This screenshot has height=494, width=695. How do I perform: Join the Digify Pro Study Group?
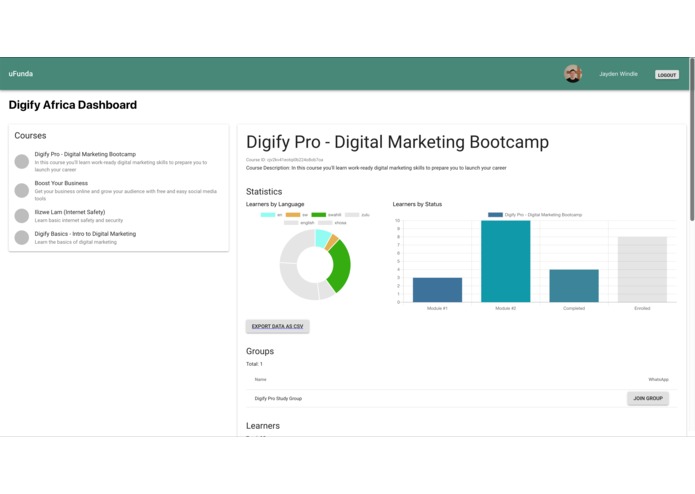(648, 398)
